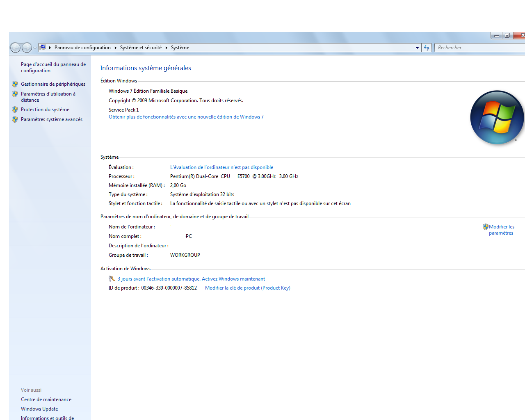Refresh the page using the address bar button
This screenshot has width=525, height=420.
click(x=427, y=48)
